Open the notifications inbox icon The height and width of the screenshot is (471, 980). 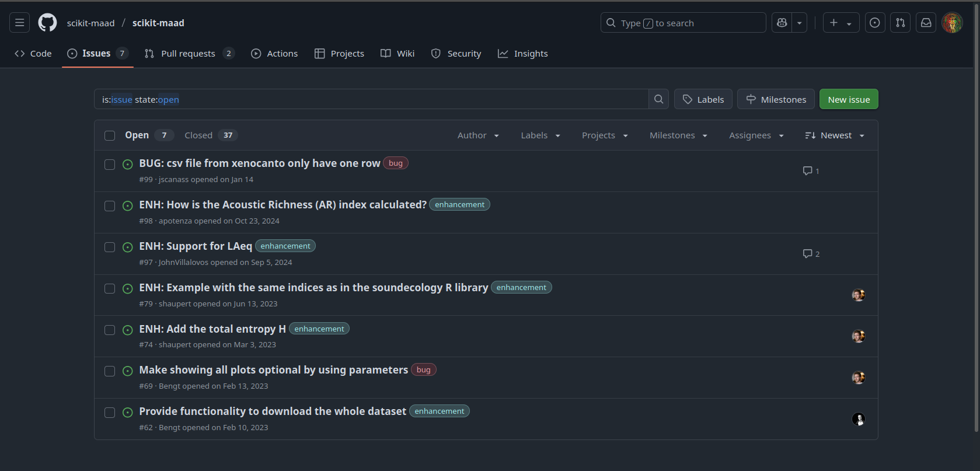[926, 23]
